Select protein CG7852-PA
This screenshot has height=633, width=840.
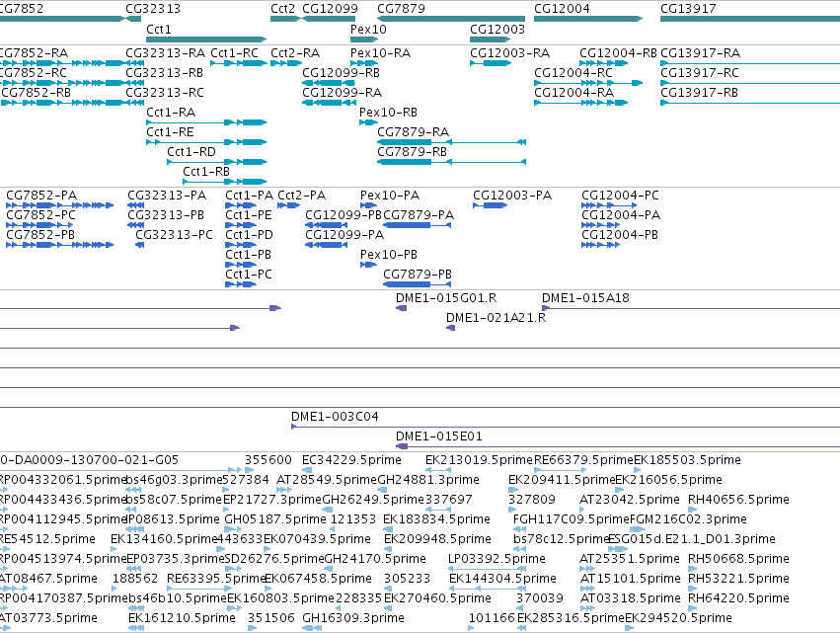click(60, 205)
